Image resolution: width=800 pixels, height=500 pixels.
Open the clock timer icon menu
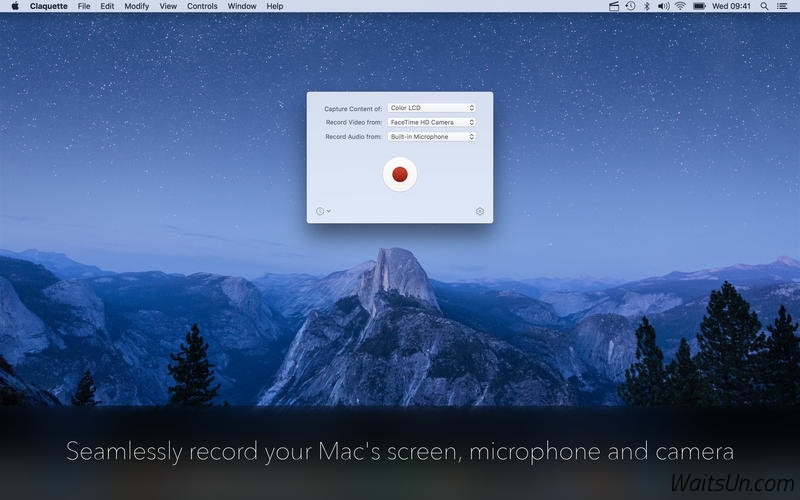322,211
